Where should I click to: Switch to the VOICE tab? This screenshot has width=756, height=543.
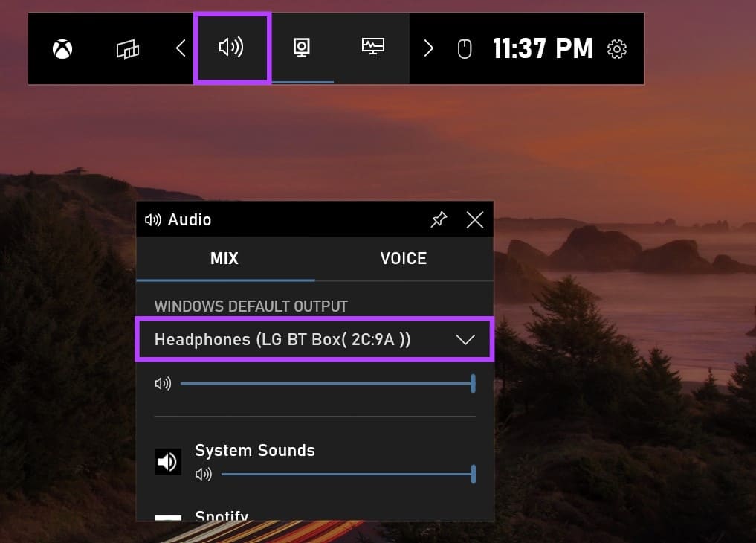click(403, 259)
